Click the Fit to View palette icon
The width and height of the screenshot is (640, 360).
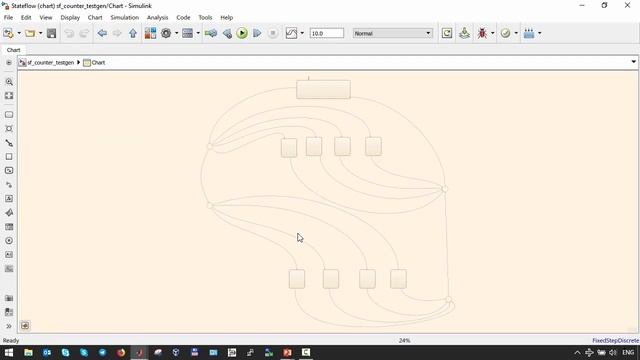coord(9,96)
